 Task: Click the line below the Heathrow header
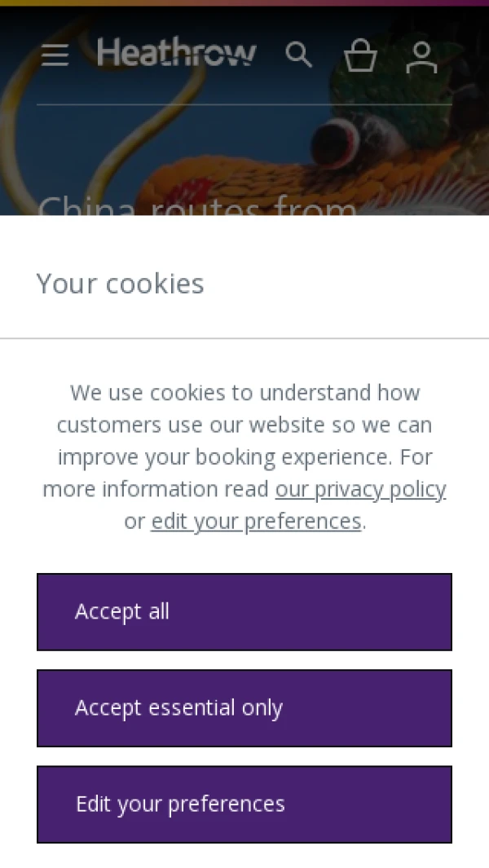pyautogui.click(x=244, y=104)
